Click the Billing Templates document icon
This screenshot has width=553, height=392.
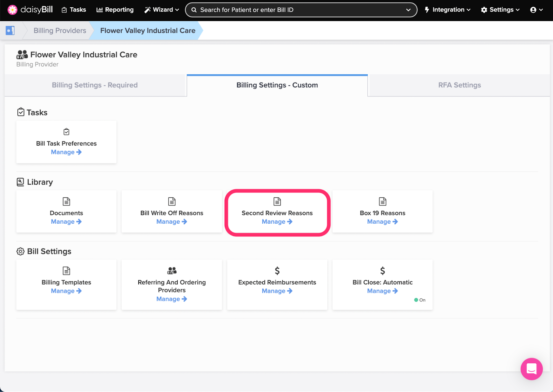pyautogui.click(x=66, y=270)
